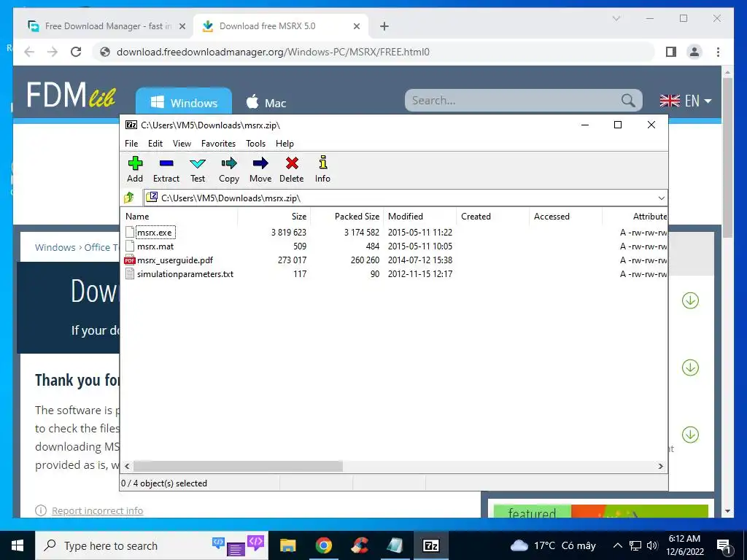Click the 7-Zip horizontal scrollbar thumb

coord(239,466)
